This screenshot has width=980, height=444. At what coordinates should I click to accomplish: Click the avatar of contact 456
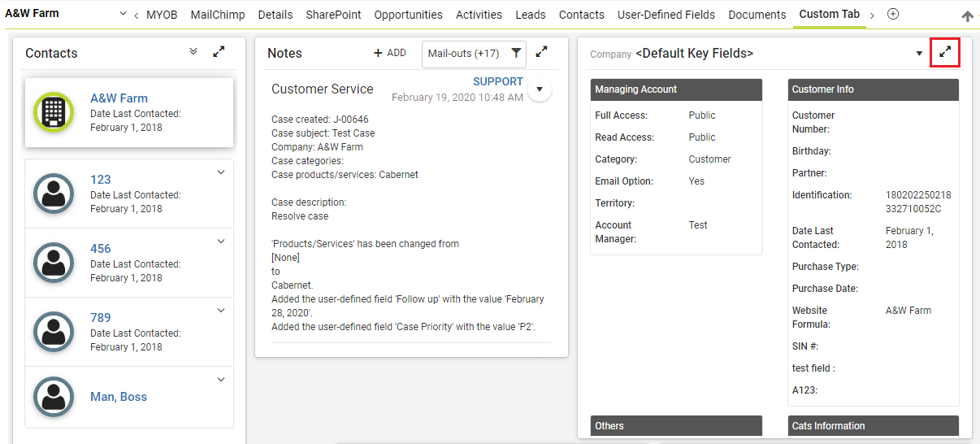(54, 263)
